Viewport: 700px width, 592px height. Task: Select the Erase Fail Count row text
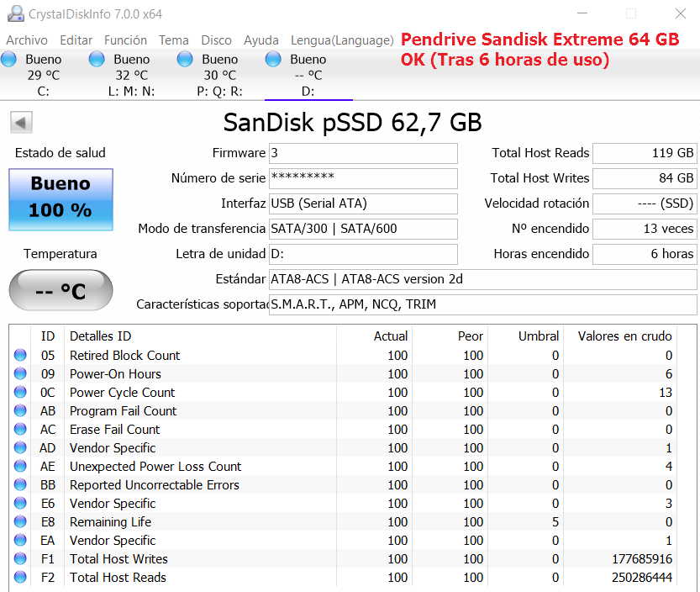coord(115,430)
